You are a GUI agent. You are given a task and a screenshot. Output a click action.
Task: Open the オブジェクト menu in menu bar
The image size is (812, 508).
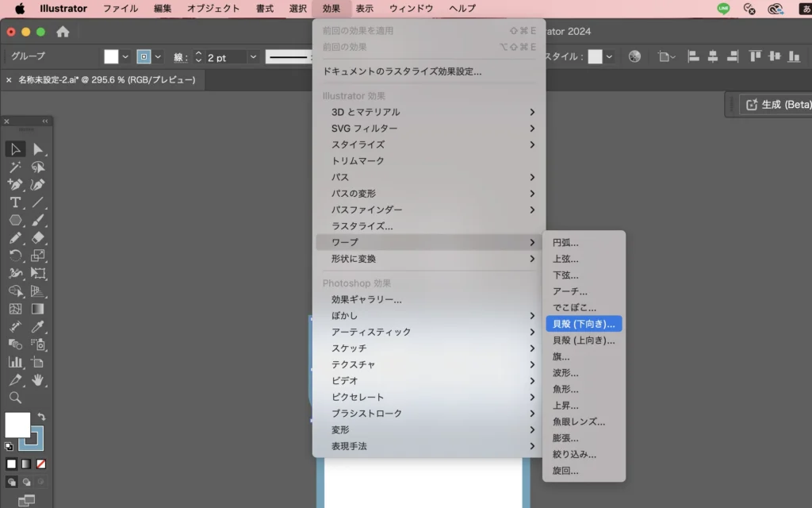click(213, 9)
